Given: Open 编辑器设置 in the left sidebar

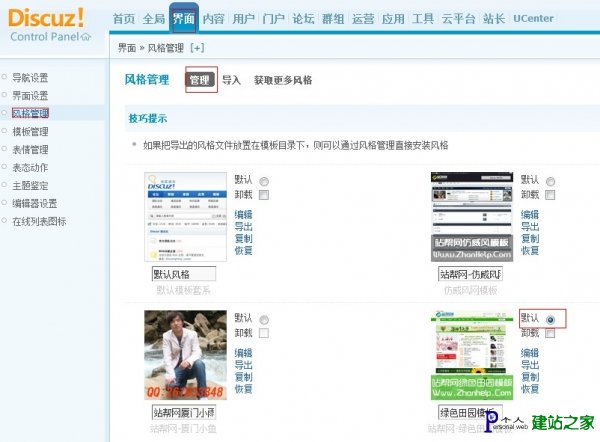Looking at the screenshot, I should click(34, 203).
